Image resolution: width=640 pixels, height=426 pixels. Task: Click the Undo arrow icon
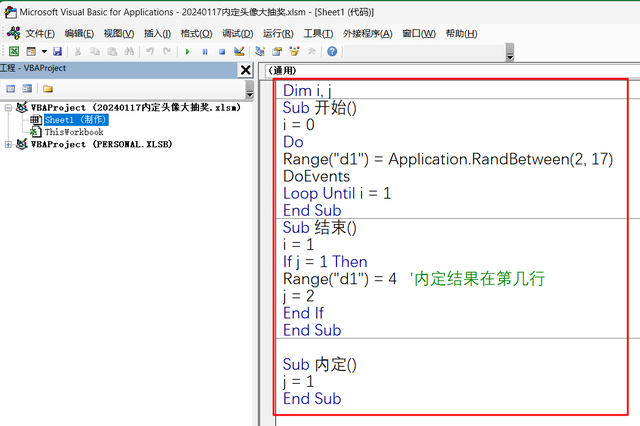[150, 51]
